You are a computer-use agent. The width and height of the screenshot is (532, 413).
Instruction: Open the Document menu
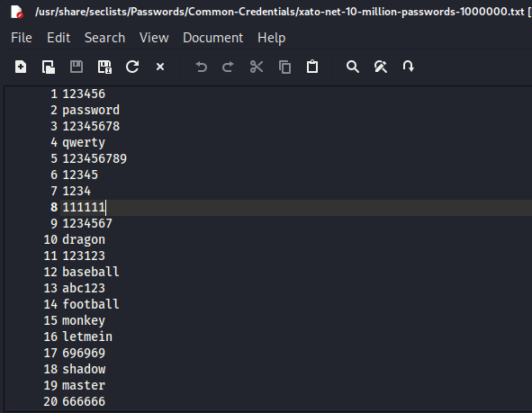click(212, 38)
